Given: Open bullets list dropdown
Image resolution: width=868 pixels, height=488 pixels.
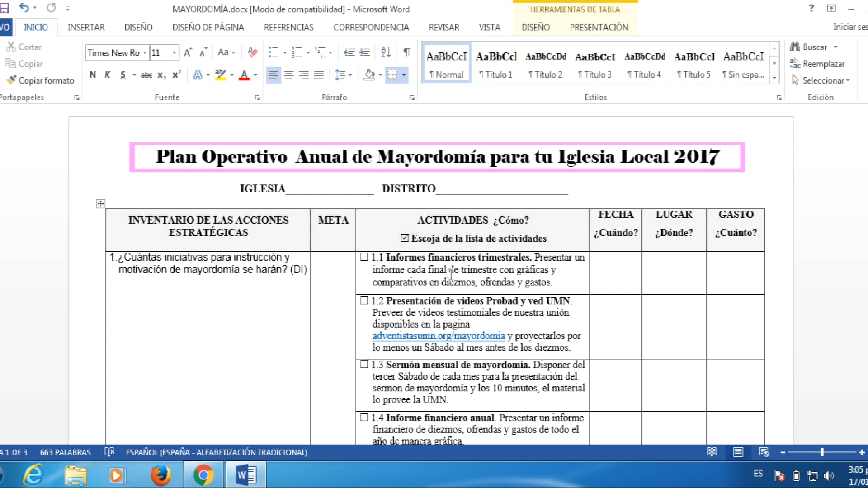Looking at the screenshot, I should [x=285, y=52].
